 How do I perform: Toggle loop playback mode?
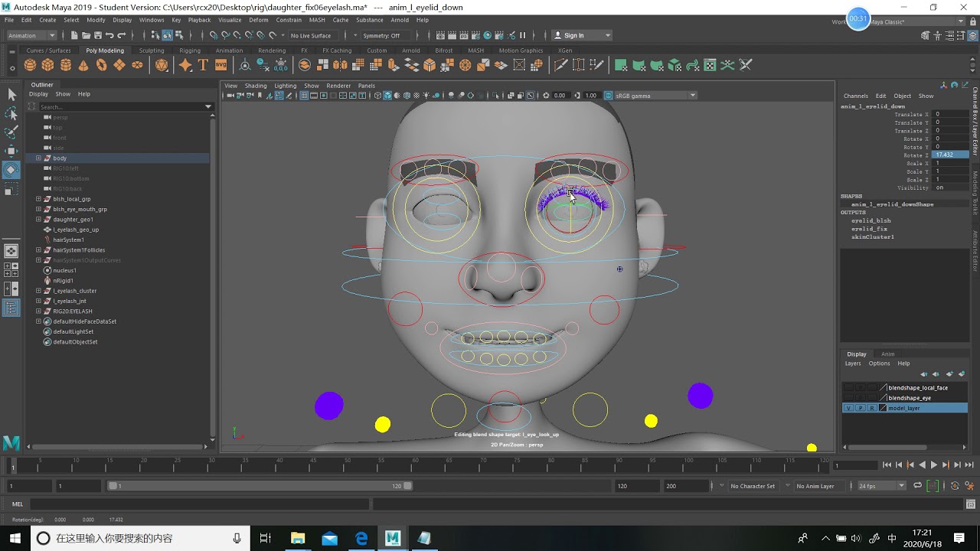click(x=917, y=486)
